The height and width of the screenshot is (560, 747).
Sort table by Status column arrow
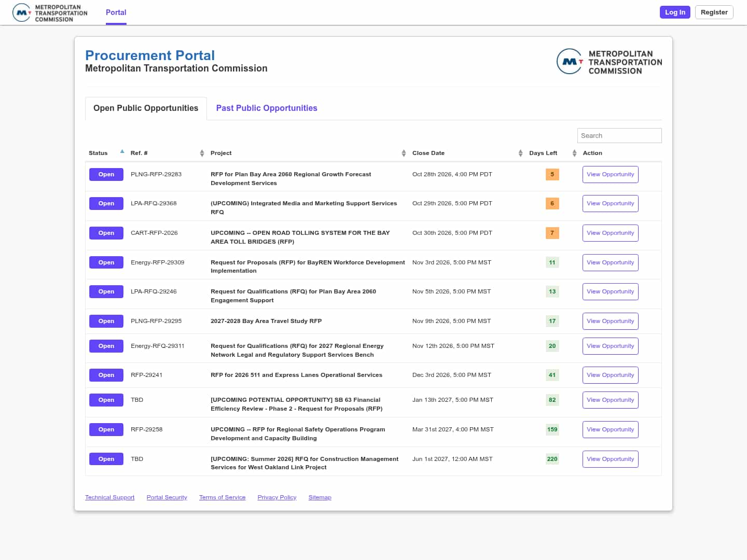point(122,152)
